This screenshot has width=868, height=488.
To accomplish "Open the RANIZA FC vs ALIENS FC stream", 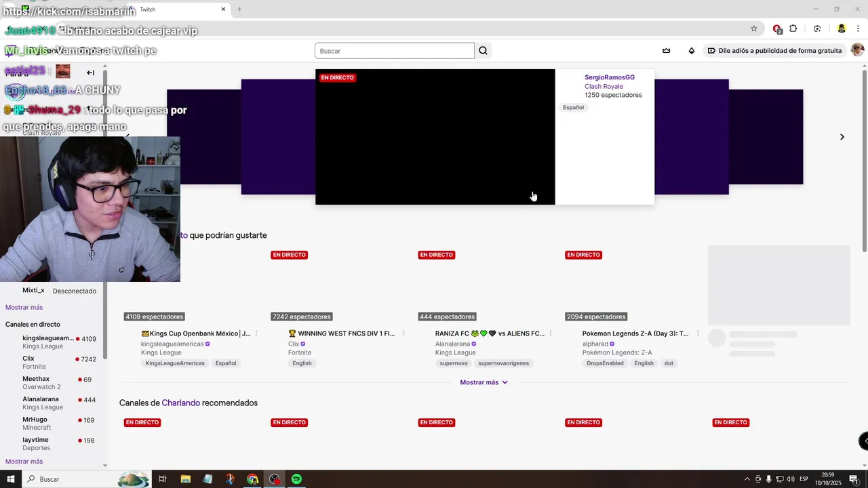I will click(x=490, y=333).
